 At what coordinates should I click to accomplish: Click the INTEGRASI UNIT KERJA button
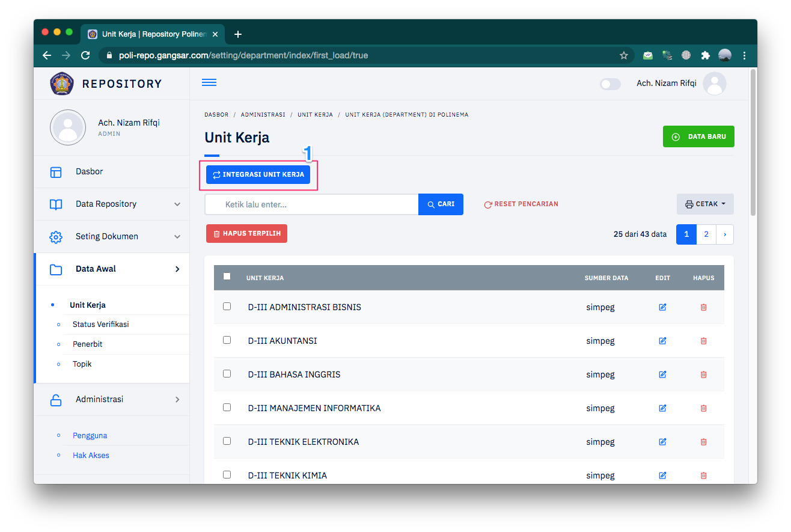258,175
